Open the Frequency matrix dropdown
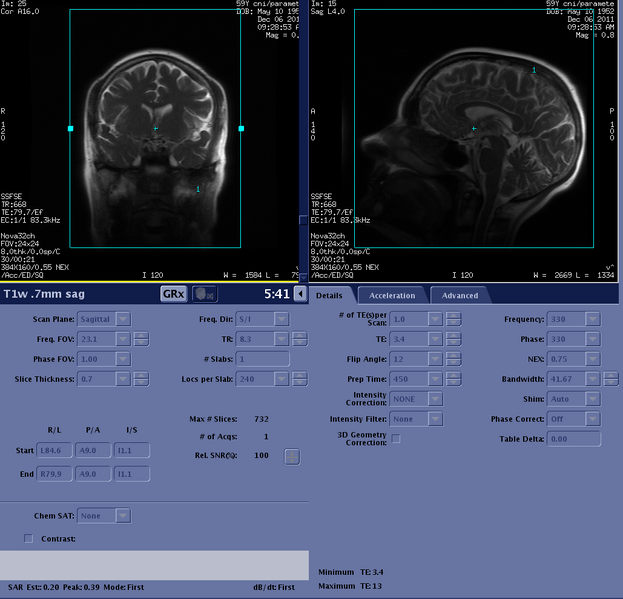 coord(593,319)
